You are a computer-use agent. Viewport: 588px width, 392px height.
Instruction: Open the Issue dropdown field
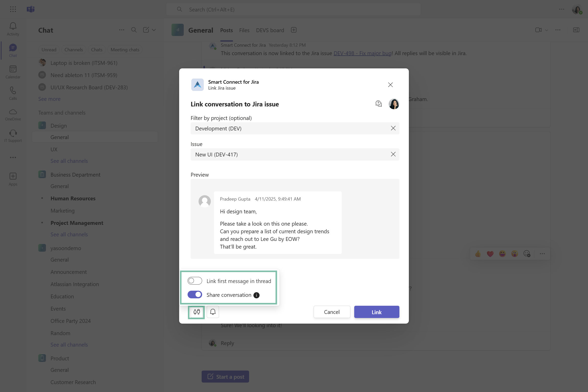click(x=288, y=154)
